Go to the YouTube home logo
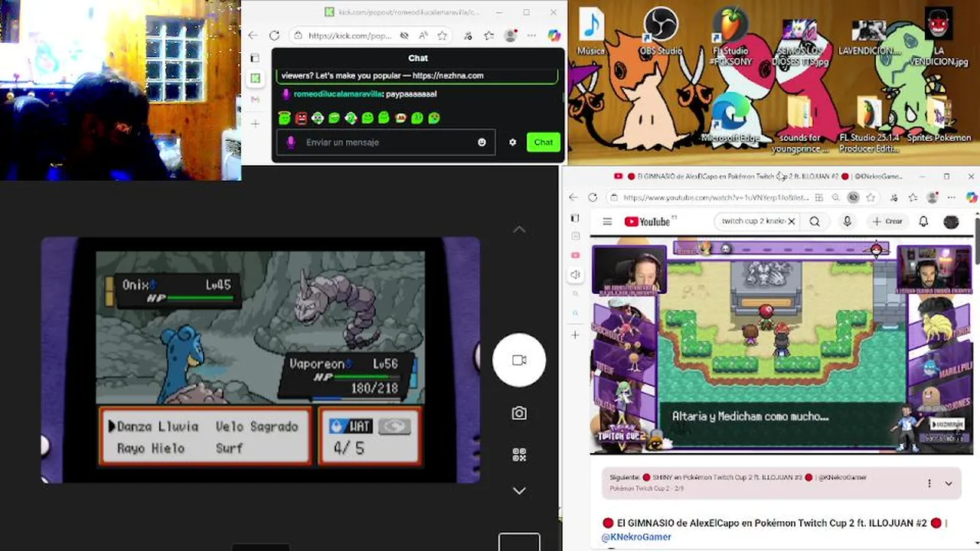Screen dimensions: 980x551 tap(647, 221)
